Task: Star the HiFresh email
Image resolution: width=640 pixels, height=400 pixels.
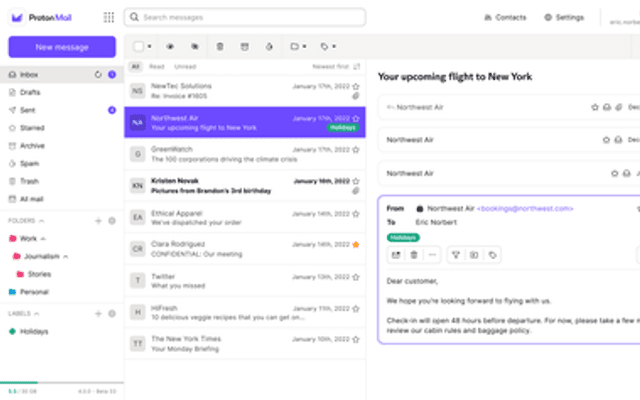Action: (356, 309)
